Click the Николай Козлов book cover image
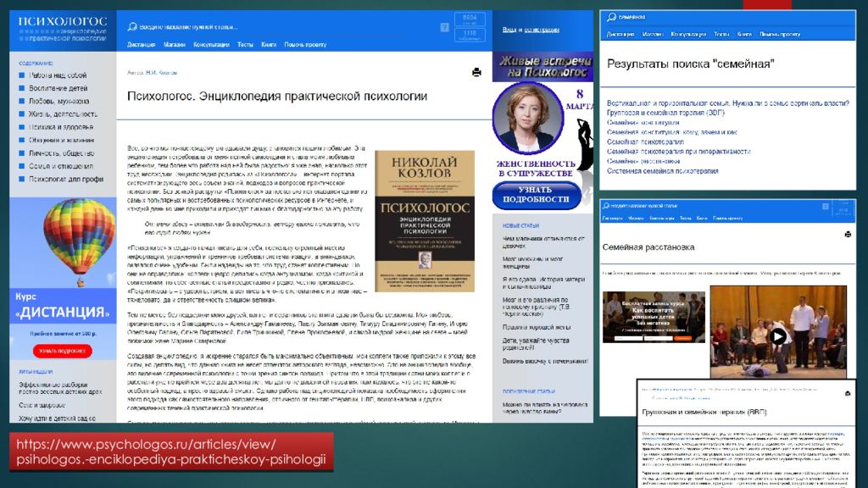 (x=425, y=221)
